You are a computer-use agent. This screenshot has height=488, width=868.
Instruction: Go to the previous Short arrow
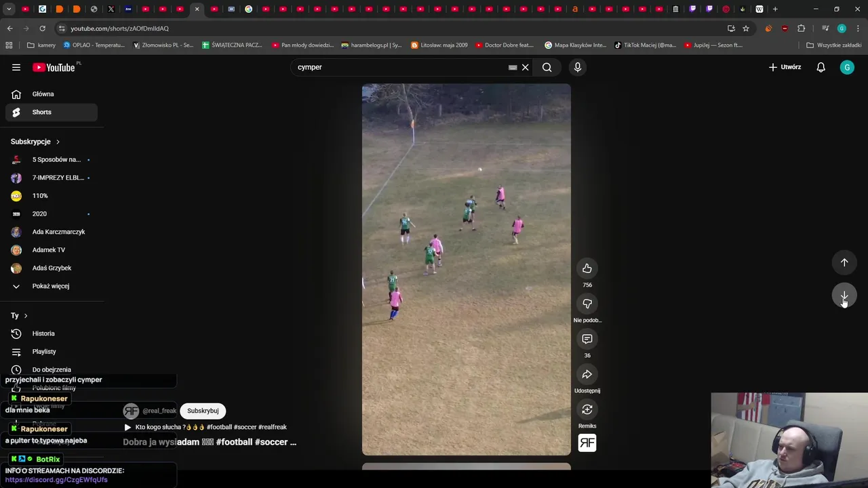click(844, 262)
